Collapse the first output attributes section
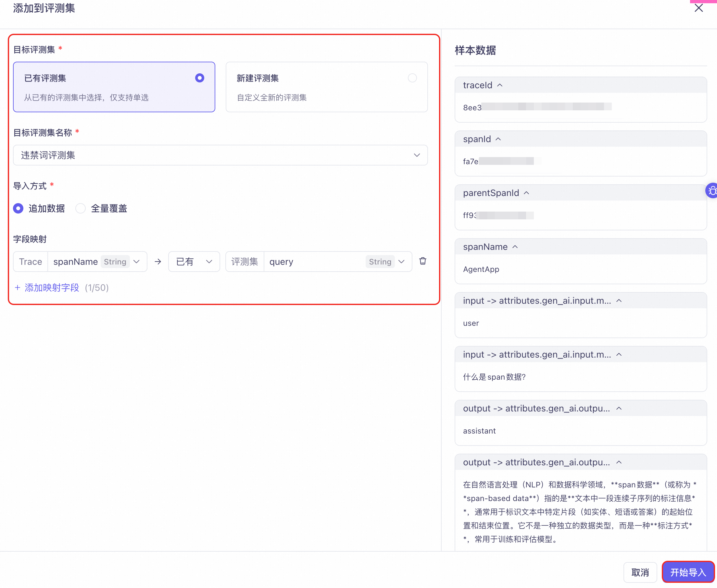Viewport: 717px width, 588px height. pos(619,409)
